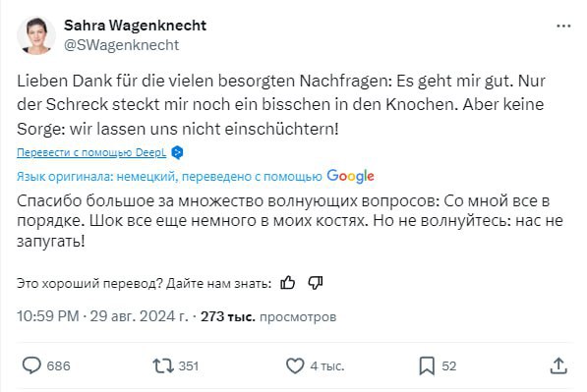Click the reply speech bubble icon
Screen dimensions: 587x392
[31, 365]
